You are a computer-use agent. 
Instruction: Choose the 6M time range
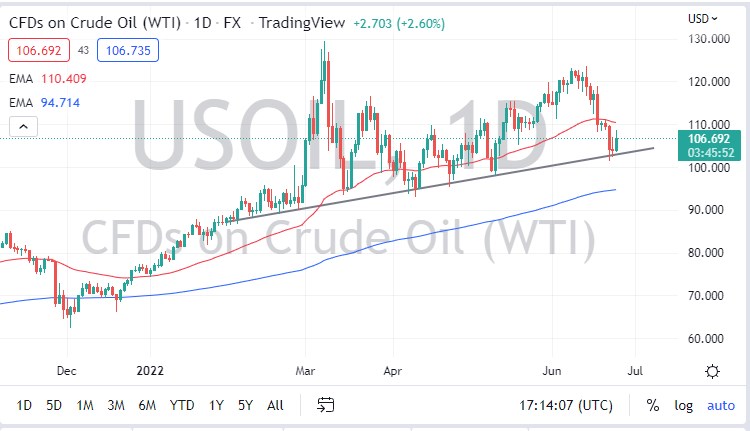[x=147, y=405]
